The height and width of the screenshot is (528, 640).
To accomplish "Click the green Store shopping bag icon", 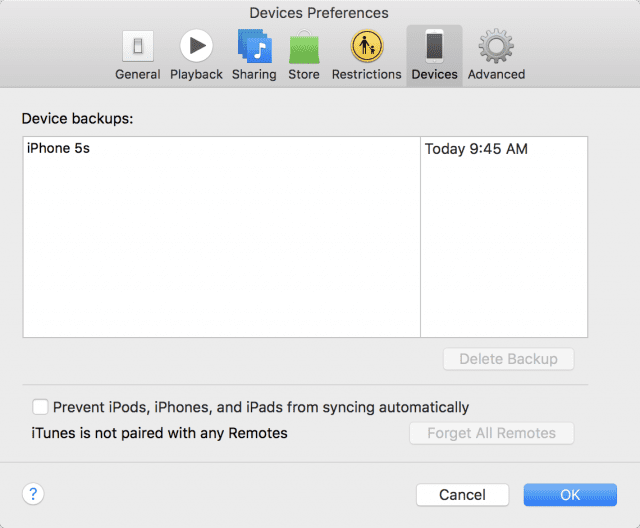I will 304,46.
